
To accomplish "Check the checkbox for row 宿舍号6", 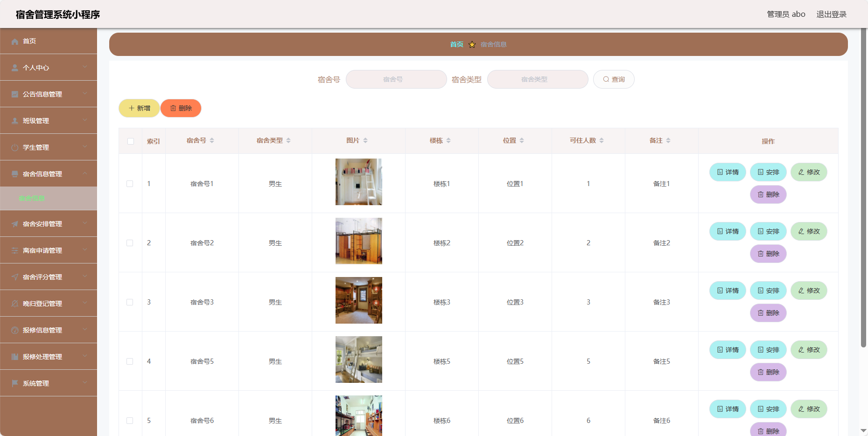I will (130, 421).
